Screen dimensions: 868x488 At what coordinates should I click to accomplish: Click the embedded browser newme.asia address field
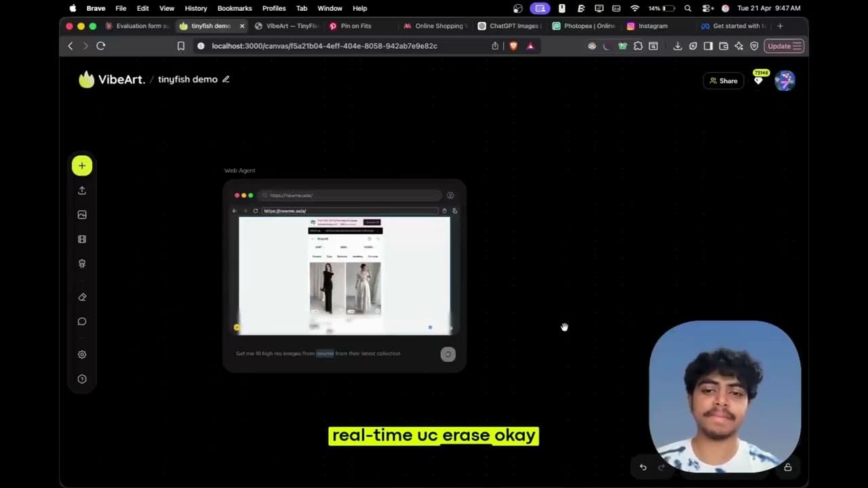coord(351,211)
